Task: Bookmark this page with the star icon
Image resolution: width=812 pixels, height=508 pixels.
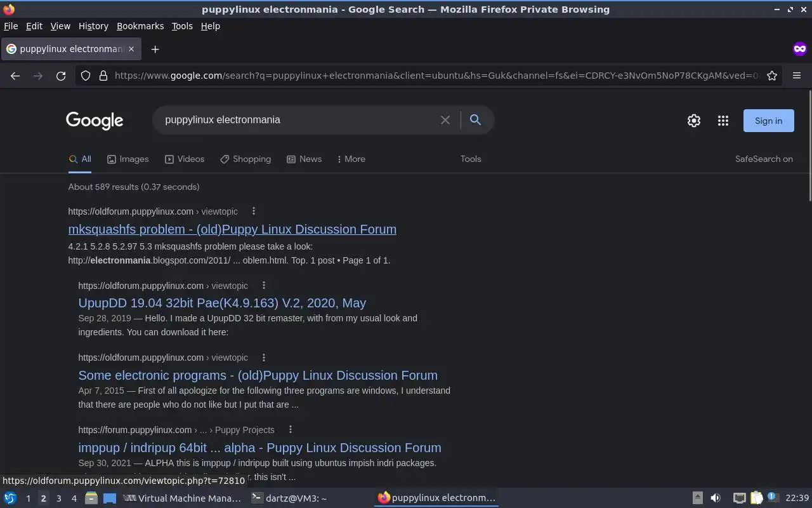Action: coord(772,76)
